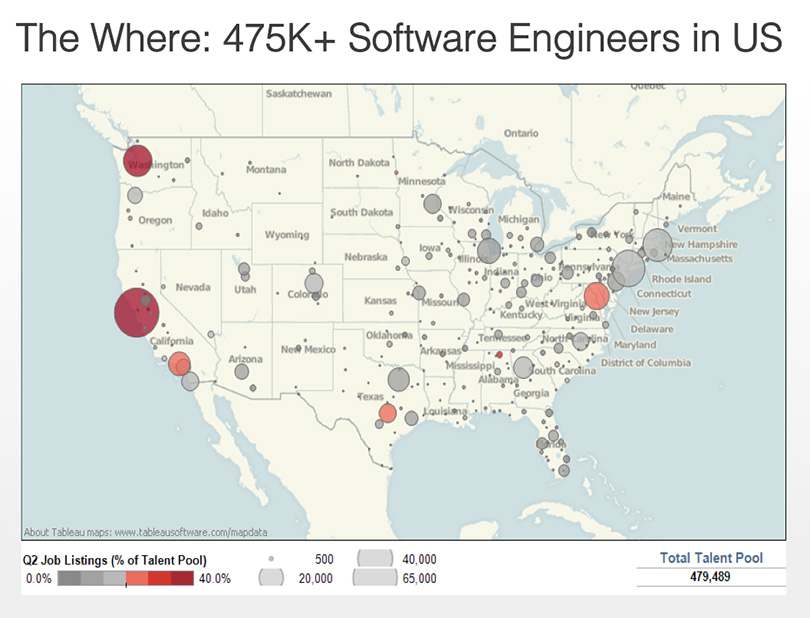810x618 pixels.
Task: Select the gray bubble in Minnesota
Action: 432,204
